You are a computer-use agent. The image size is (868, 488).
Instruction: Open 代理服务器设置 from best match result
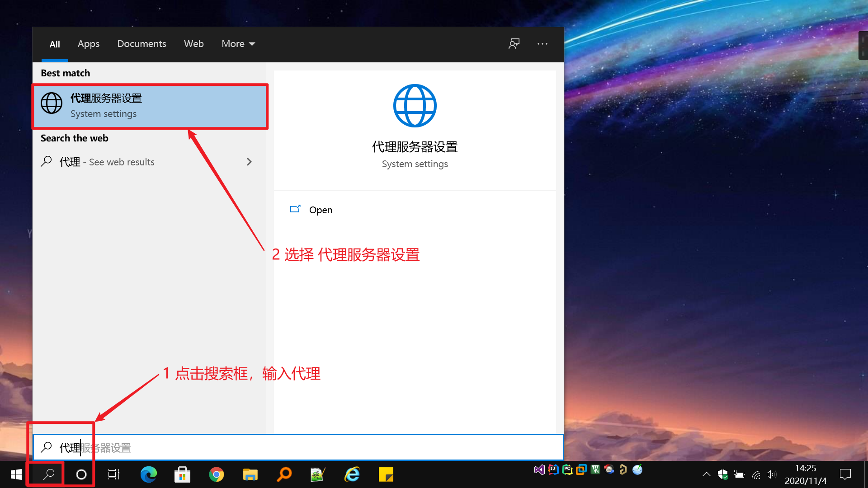click(151, 105)
